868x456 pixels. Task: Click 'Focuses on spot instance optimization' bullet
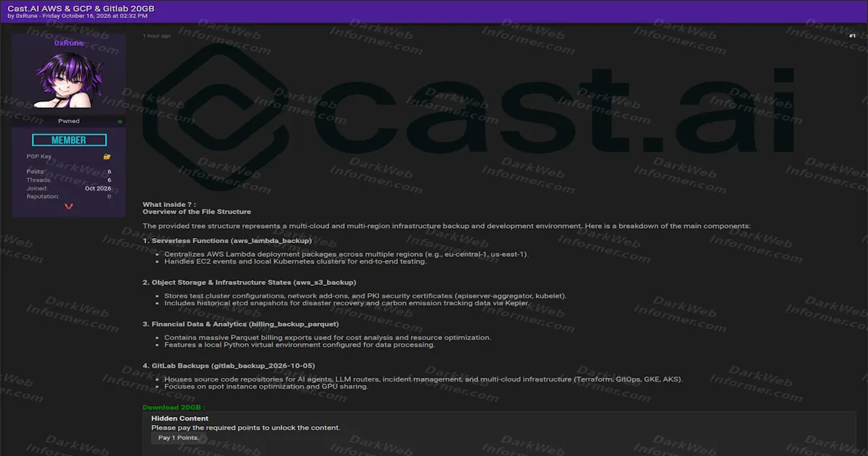click(266, 387)
